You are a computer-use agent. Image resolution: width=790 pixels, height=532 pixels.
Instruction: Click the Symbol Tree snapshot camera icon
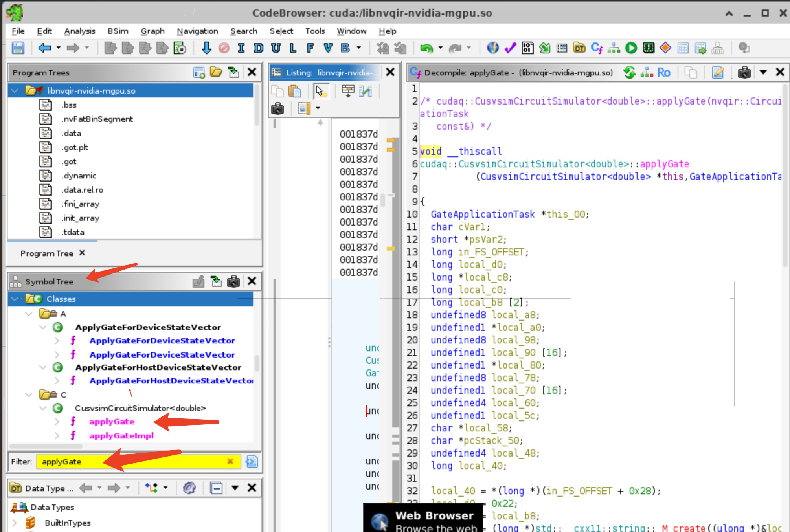point(233,281)
